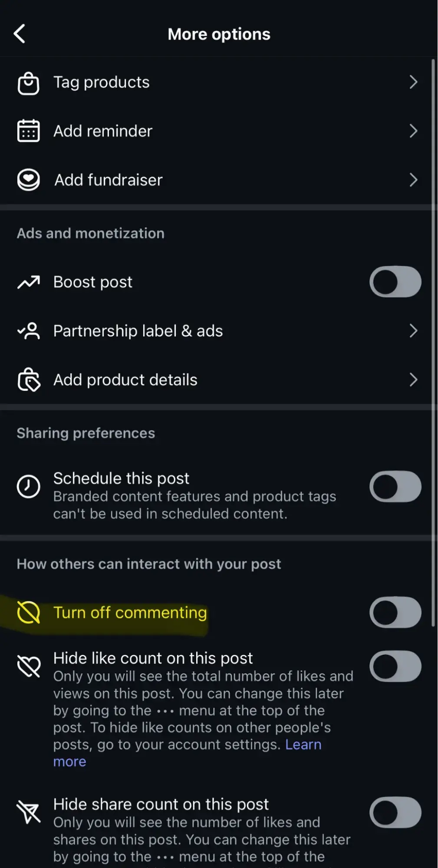Expand Partnership label & ads chevron

point(413,331)
